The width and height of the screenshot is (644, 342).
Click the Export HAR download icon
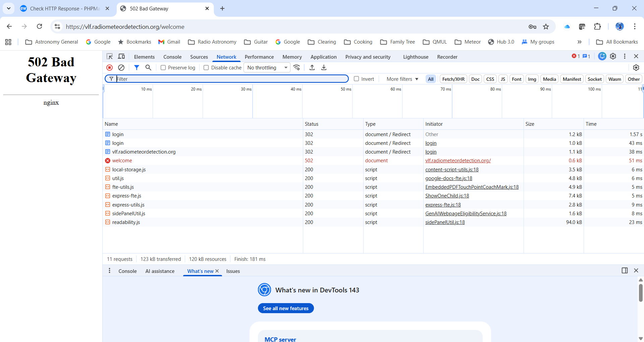pyautogui.click(x=324, y=68)
